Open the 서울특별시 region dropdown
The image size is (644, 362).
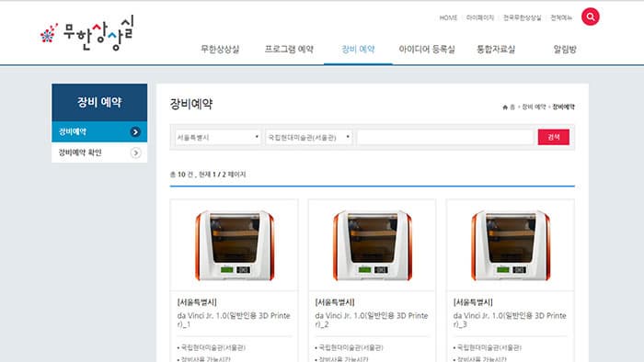click(x=218, y=137)
